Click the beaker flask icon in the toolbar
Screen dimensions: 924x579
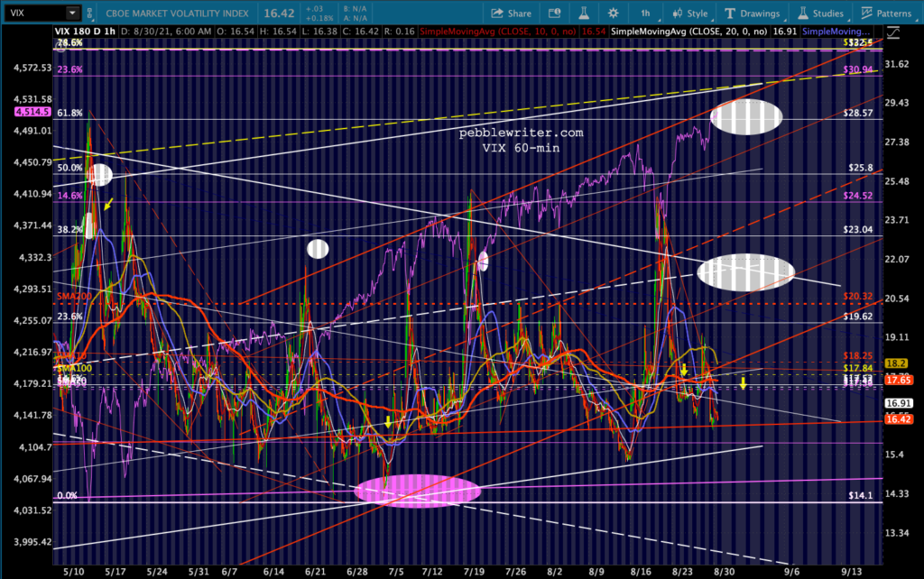pyautogui.click(x=584, y=13)
